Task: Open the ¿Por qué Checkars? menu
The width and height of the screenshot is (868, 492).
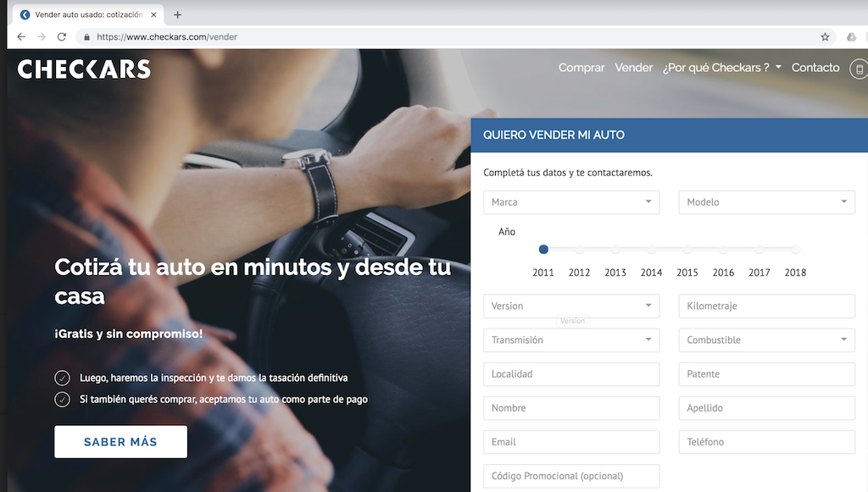Action: [x=721, y=68]
